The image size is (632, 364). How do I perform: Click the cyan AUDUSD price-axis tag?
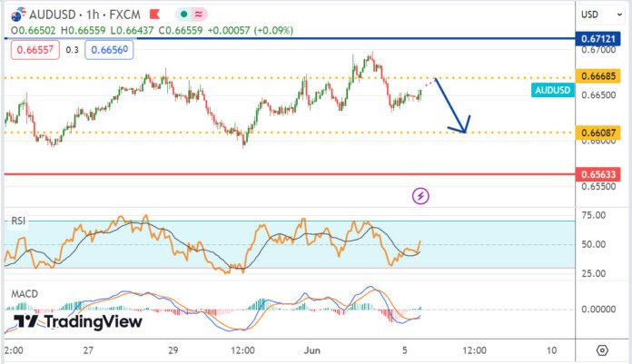point(552,91)
